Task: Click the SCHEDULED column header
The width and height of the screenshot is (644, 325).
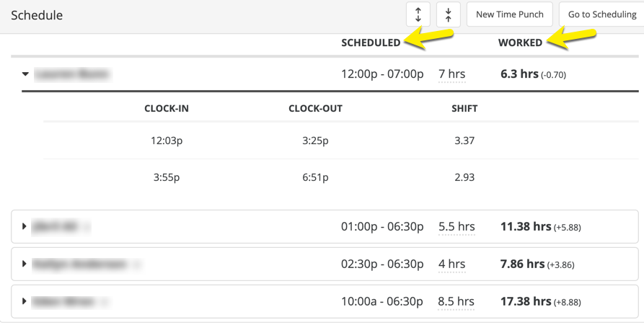Action: tap(371, 43)
